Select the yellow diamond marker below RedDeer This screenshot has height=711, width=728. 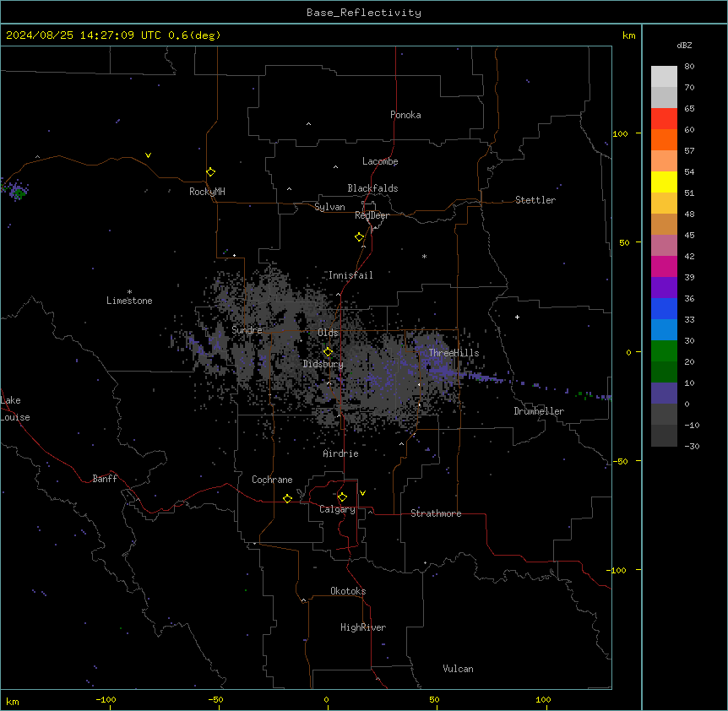(x=359, y=237)
